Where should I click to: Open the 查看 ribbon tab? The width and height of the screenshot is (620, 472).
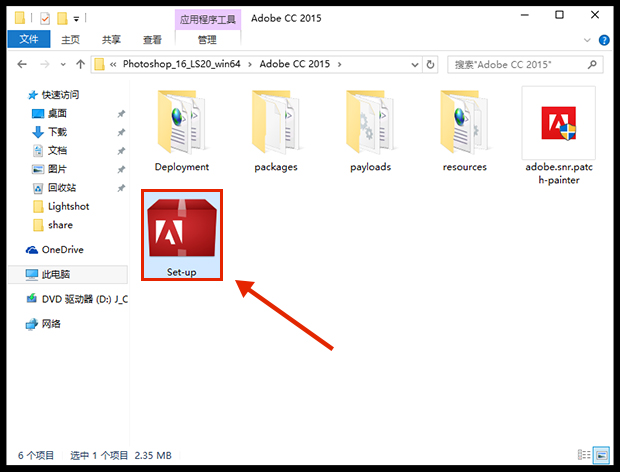click(152, 40)
